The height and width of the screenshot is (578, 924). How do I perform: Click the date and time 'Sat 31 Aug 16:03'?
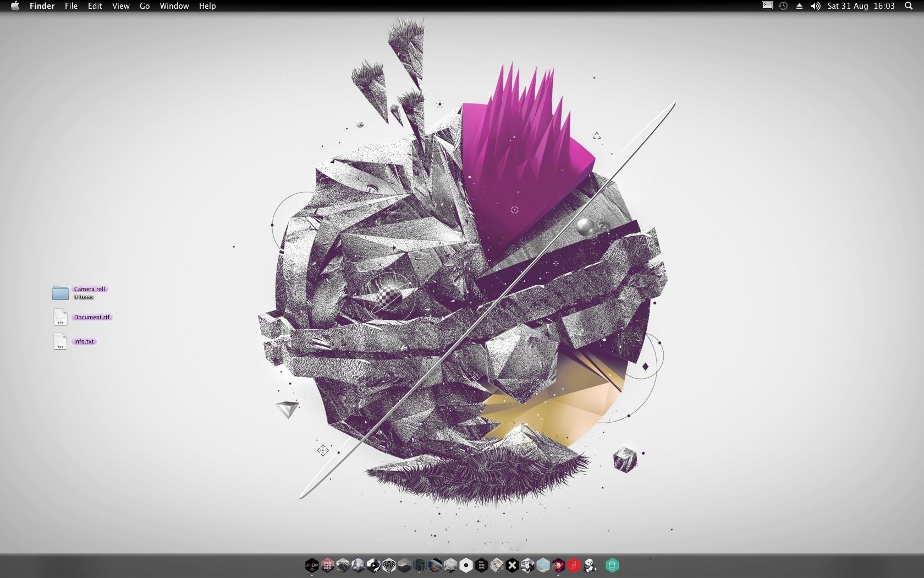pos(861,6)
